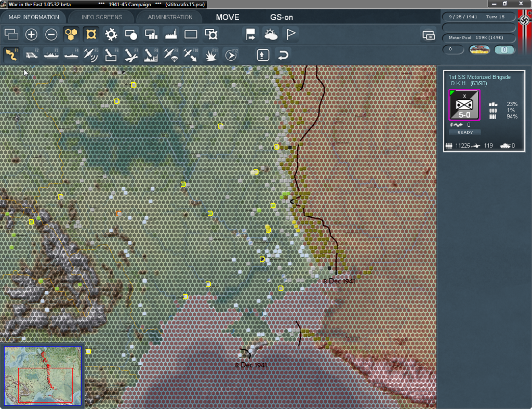Click the 119 guns count
This screenshot has height=409, width=532.
[488, 146]
